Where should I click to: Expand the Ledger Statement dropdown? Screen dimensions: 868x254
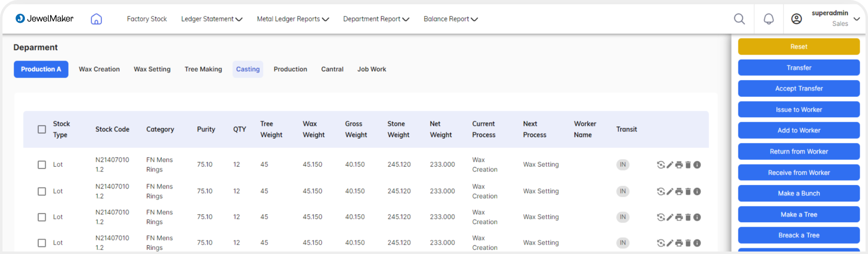tap(212, 19)
